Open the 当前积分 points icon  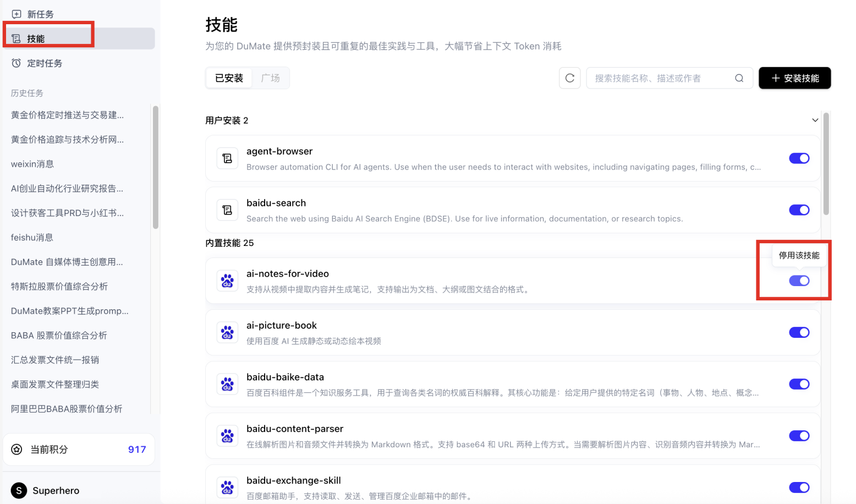click(17, 449)
